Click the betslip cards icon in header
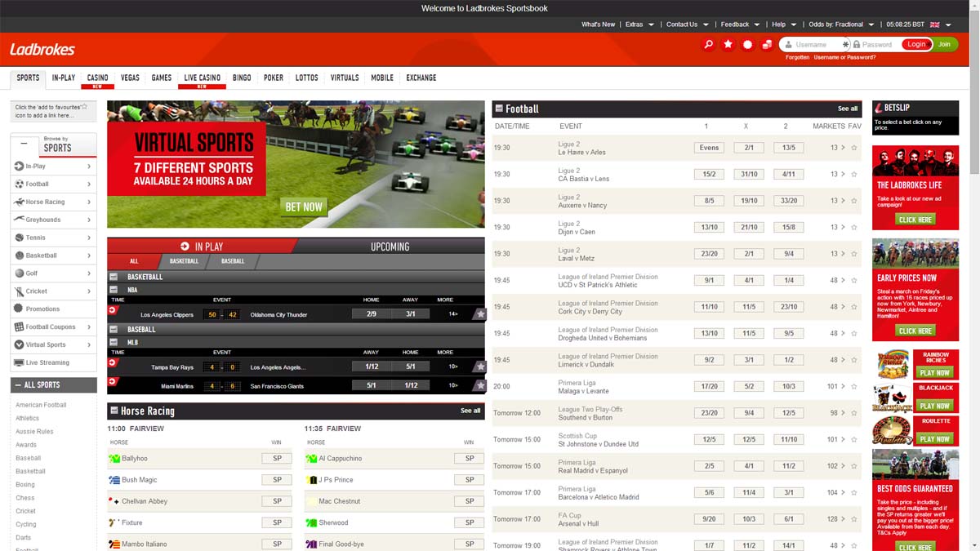The height and width of the screenshot is (551, 980). pyautogui.click(x=767, y=44)
